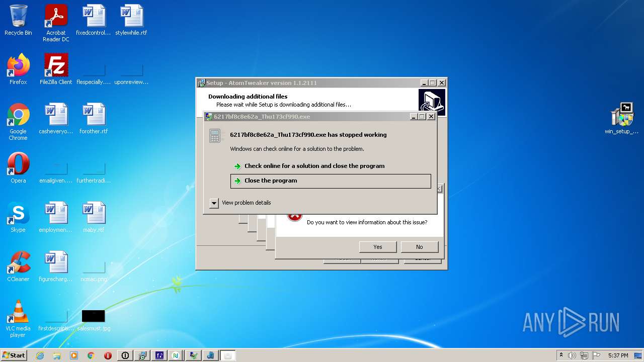Minimize the AtomTweaker Setup window
This screenshot has width=644, height=362.
[x=424, y=82]
